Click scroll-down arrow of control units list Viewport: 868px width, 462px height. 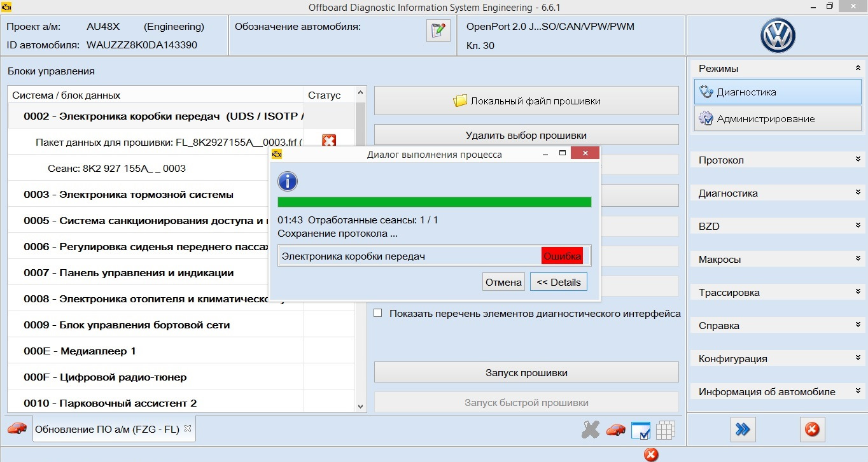coord(361,406)
